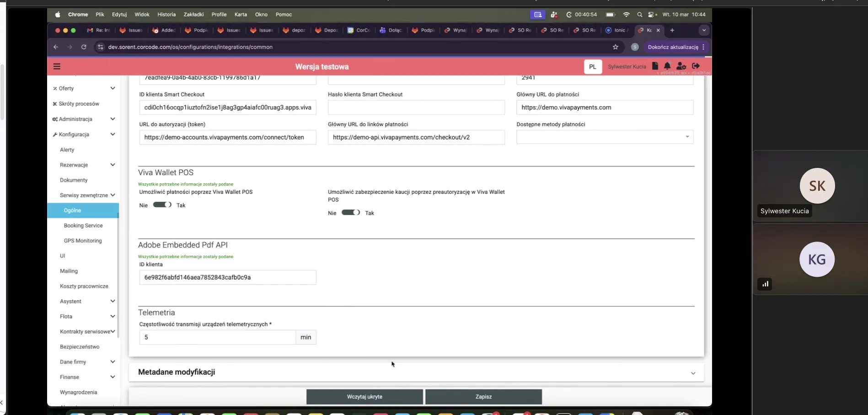Screen dimensions: 868x415
Task: Open the hamburger menu in the app header
Action: pos(57,66)
